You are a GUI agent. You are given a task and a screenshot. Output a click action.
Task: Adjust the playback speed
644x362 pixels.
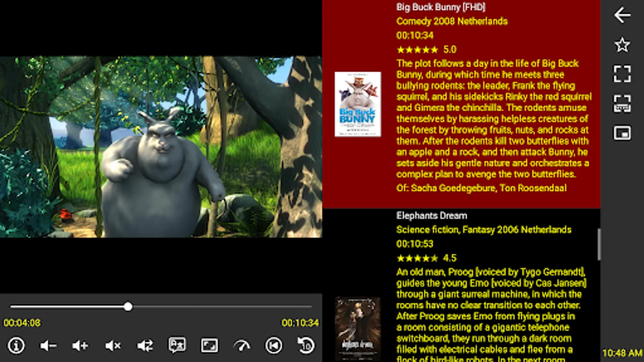click(x=242, y=345)
